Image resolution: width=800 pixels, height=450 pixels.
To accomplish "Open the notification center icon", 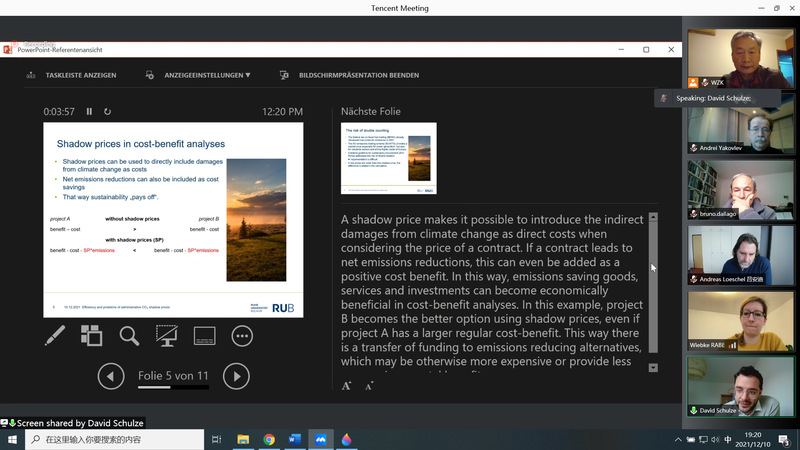I will point(785,439).
